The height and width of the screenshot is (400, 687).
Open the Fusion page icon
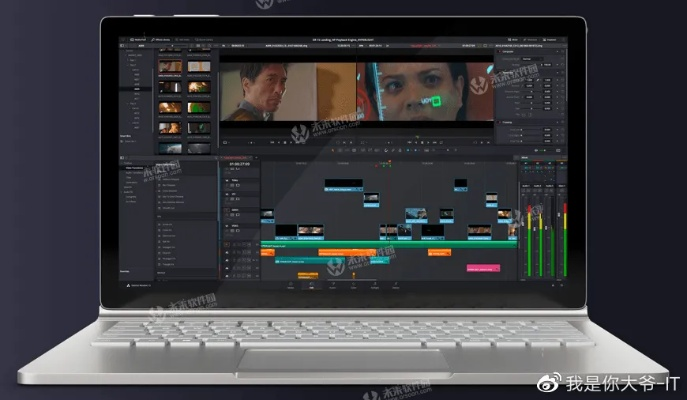pos(333,285)
